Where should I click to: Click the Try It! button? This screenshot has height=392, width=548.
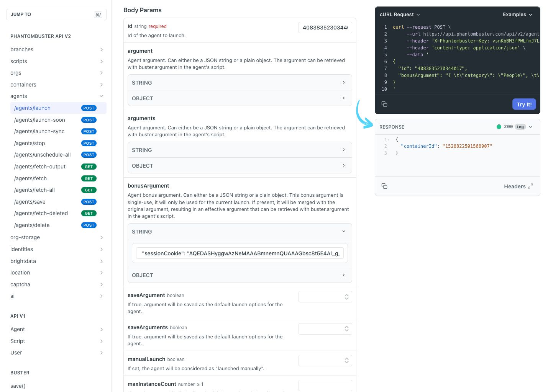(x=524, y=104)
